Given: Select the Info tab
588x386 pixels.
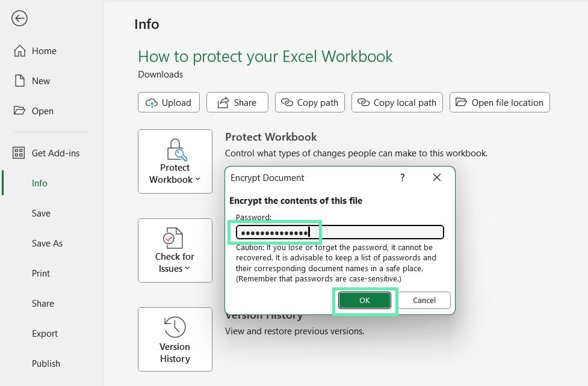Looking at the screenshot, I should 39,183.
